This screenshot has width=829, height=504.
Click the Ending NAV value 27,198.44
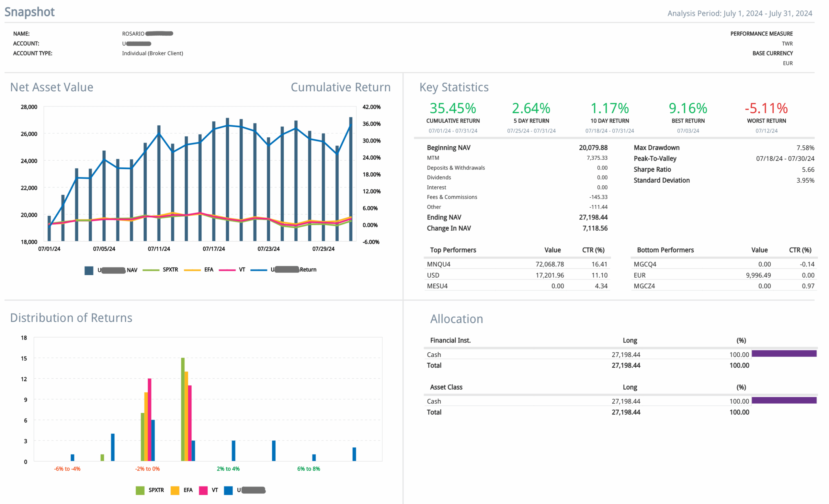(593, 217)
